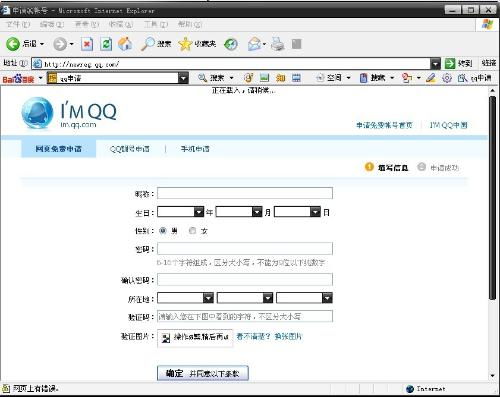The height and width of the screenshot is (397, 500).
Task: Click the 链接 links bar label
Action: point(489,63)
